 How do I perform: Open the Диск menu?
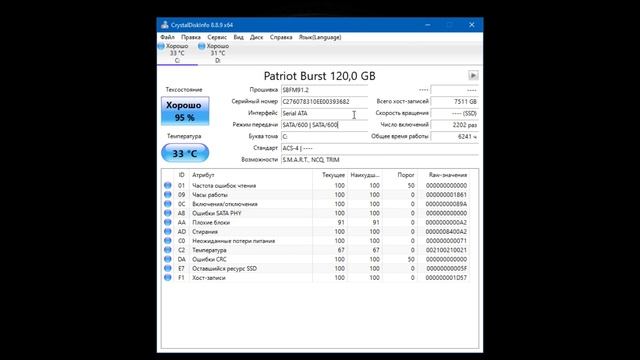pos(256,37)
